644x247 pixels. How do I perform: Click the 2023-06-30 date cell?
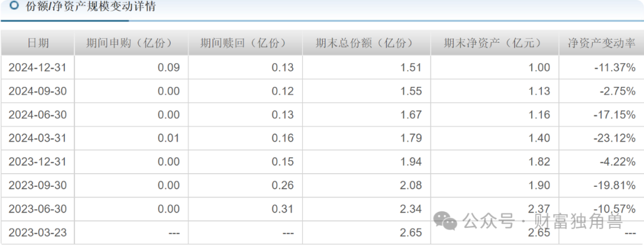[x=38, y=209]
